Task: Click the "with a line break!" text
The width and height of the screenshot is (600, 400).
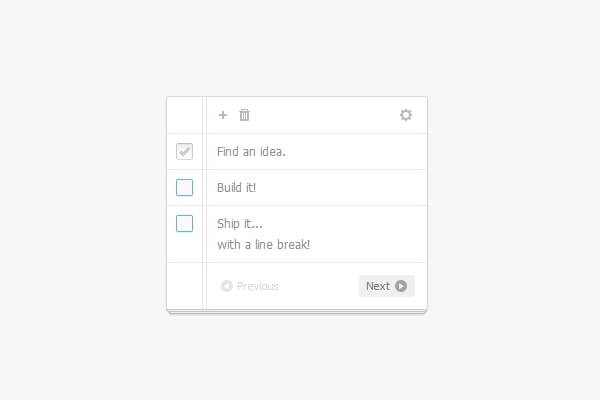Action: (x=264, y=244)
